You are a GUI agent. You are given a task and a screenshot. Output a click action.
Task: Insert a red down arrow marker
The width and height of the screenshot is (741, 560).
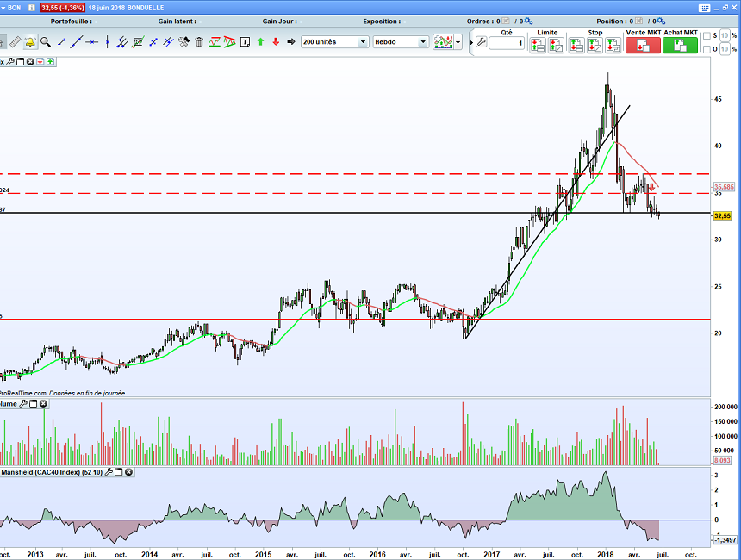pyautogui.click(x=276, y=42)
